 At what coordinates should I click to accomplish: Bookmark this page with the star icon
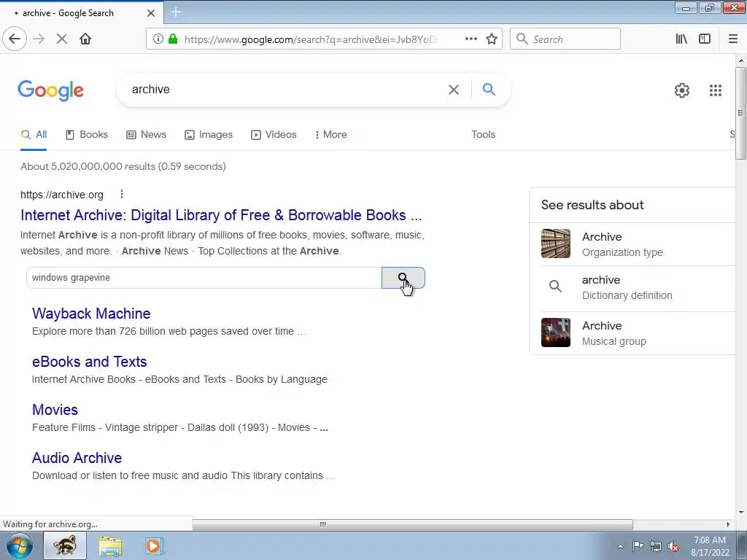coord(492,39)
